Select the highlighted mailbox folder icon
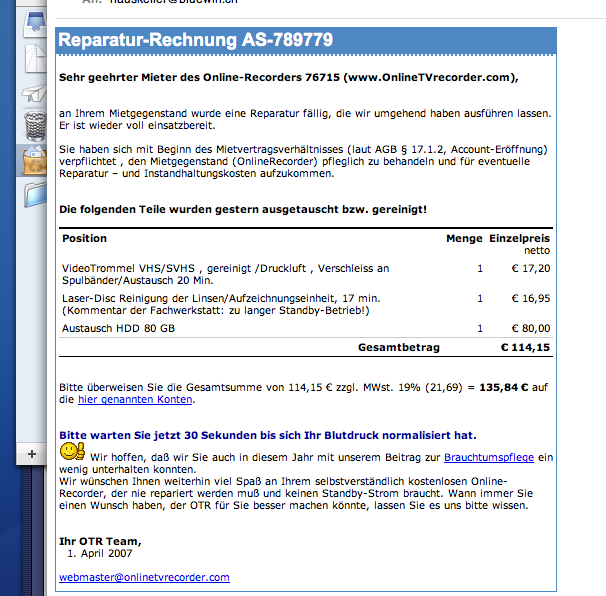The height and width of the screenshot is (596, 606). coord(34,159)
